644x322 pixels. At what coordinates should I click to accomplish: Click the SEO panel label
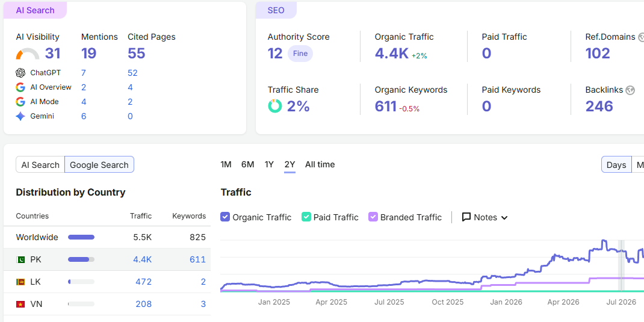coord(276,10)
